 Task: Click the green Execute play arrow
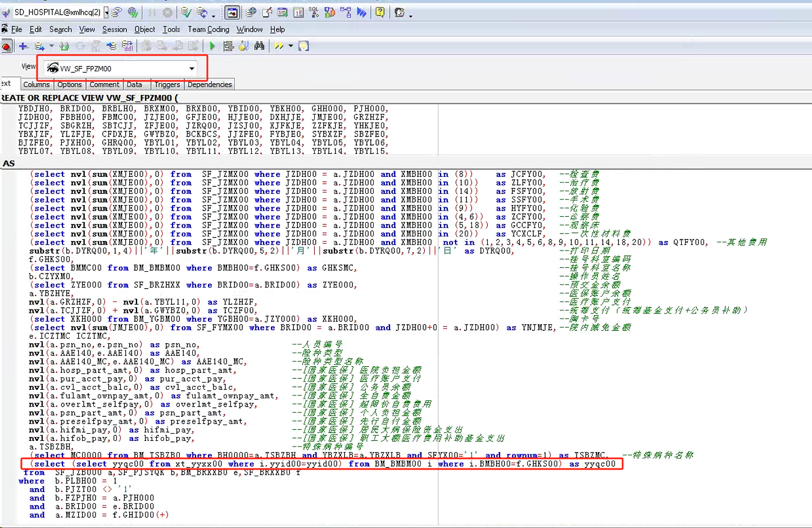tap(212, 46)
